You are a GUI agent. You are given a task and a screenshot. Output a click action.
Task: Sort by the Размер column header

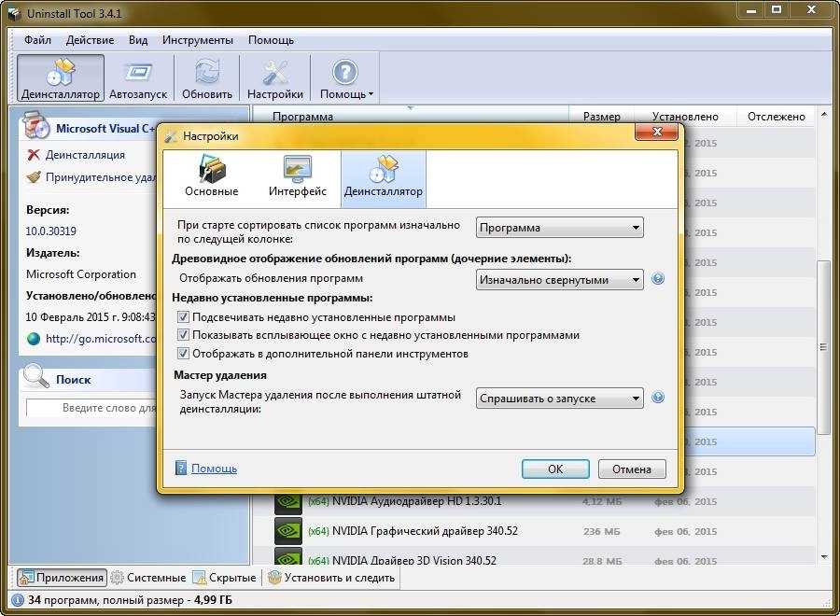click(601, 117)
